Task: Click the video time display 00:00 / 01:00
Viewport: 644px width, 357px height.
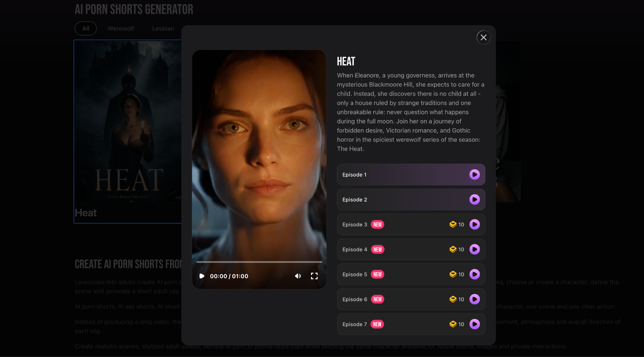Action: pyautogui.click(x=229, y=276)
